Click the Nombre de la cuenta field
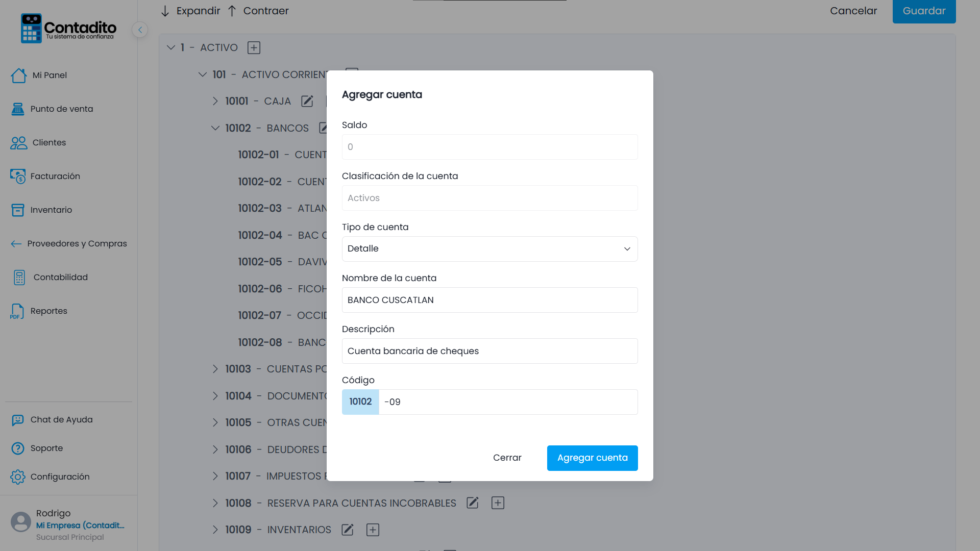The width and height of the screenshot is (980, 551). coord(489,300)
